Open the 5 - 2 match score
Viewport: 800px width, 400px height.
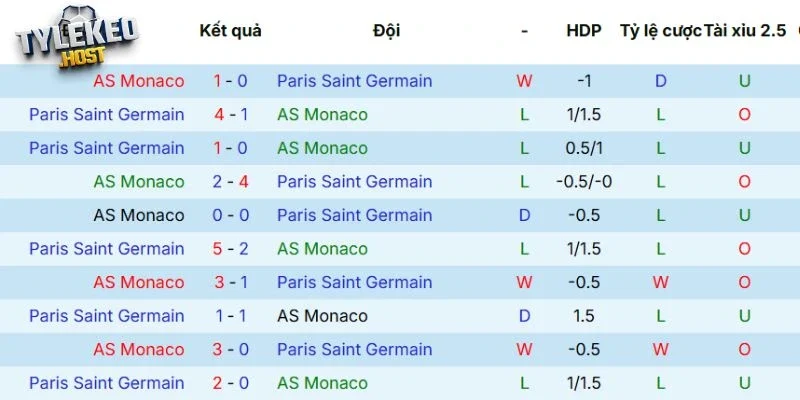point(231,248)
